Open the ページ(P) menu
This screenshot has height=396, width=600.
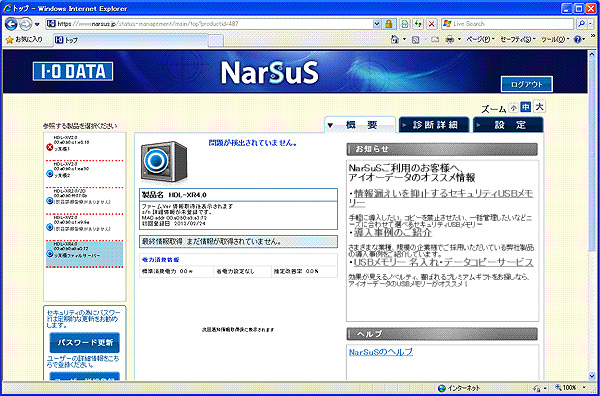(480, 39)
